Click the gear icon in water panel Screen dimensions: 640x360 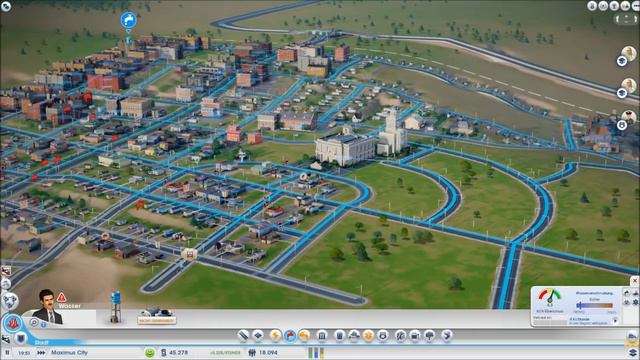[x=635, y=302]
